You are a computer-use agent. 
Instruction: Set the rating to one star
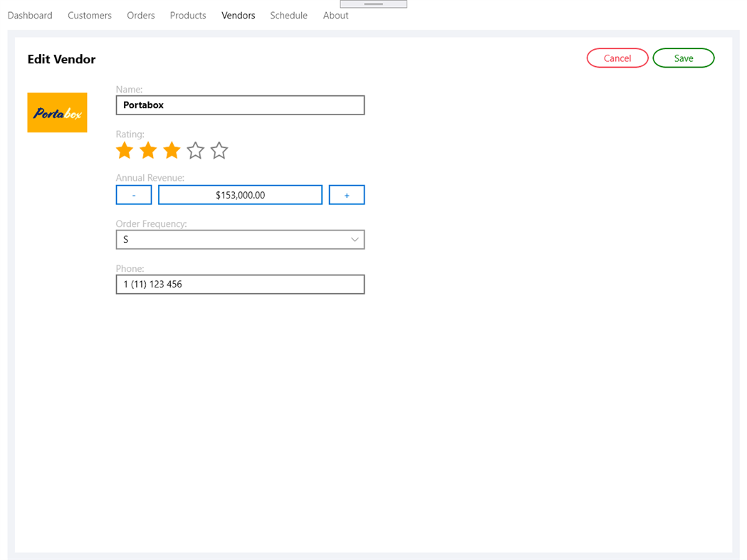(x=125, y=150)
